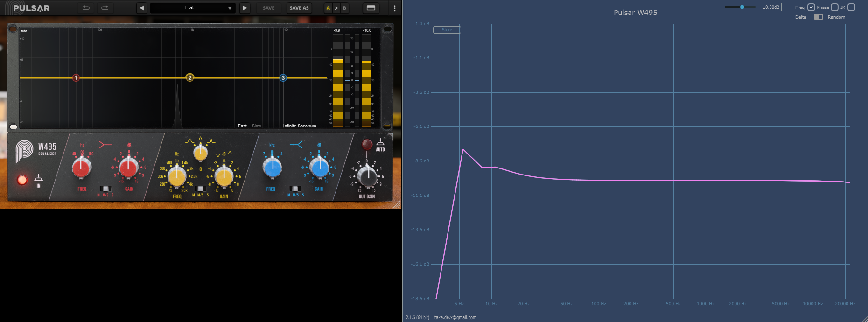868x322 pixels.
Task: Select the B comparison state
Action: 344,8
